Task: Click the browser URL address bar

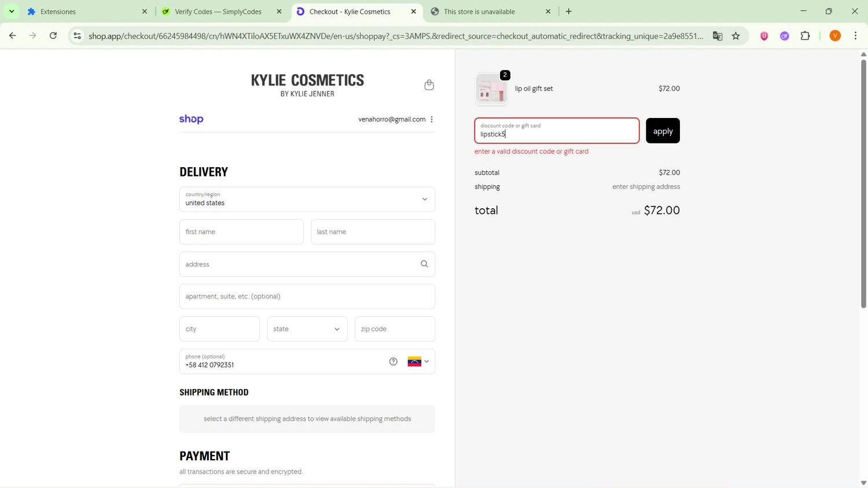Action: 396,36
